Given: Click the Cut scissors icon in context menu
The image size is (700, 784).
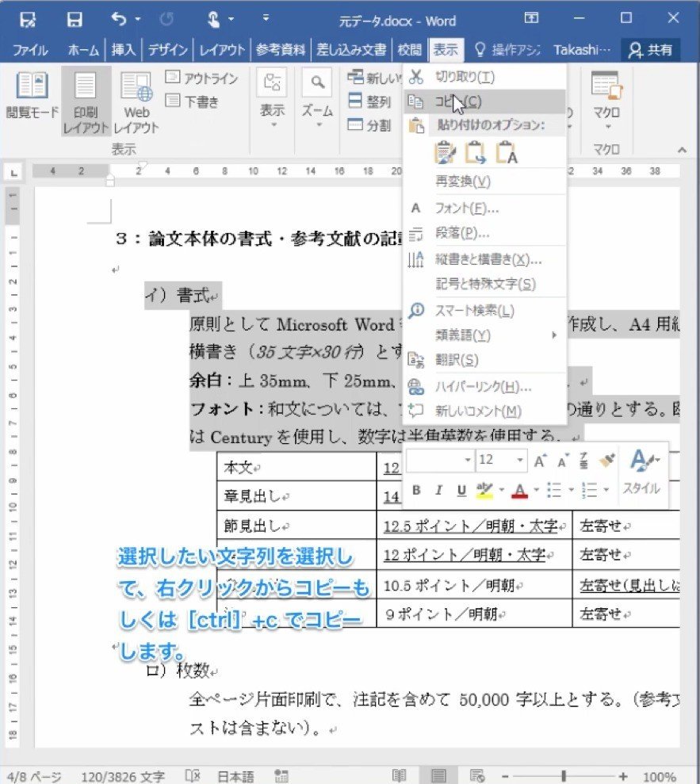Looking at the screenshot, I should [x=416, y=77].
